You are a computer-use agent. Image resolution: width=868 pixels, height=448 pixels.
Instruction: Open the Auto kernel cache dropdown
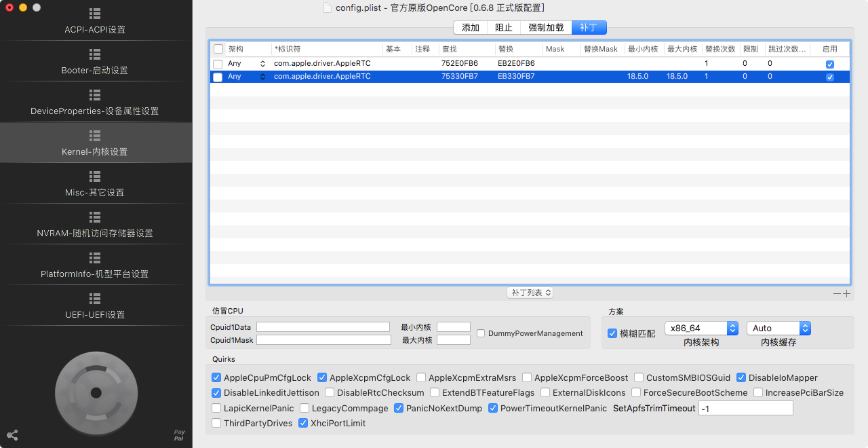pyautogui.click(x=778, y=328)
